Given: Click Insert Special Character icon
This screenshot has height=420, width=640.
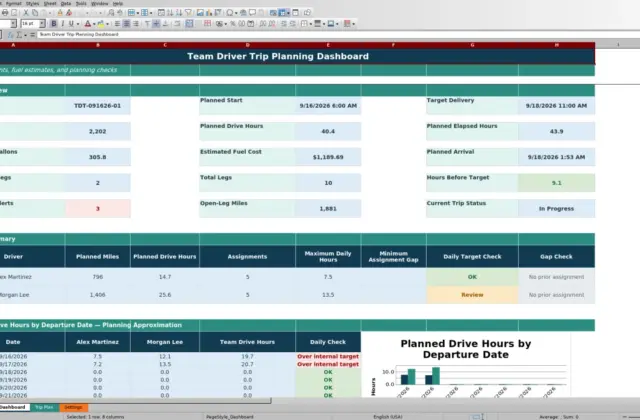Looking at the screenshot, I should coord(230,13).
